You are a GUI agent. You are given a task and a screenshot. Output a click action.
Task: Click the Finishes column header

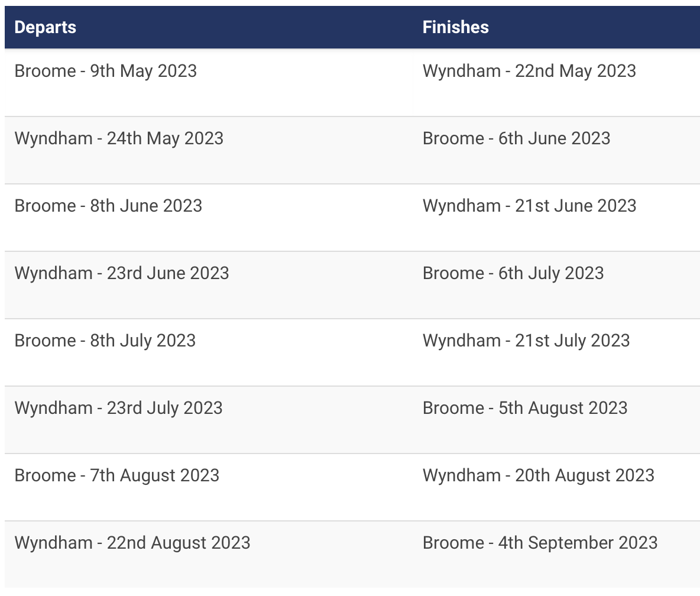pos(455,27)
